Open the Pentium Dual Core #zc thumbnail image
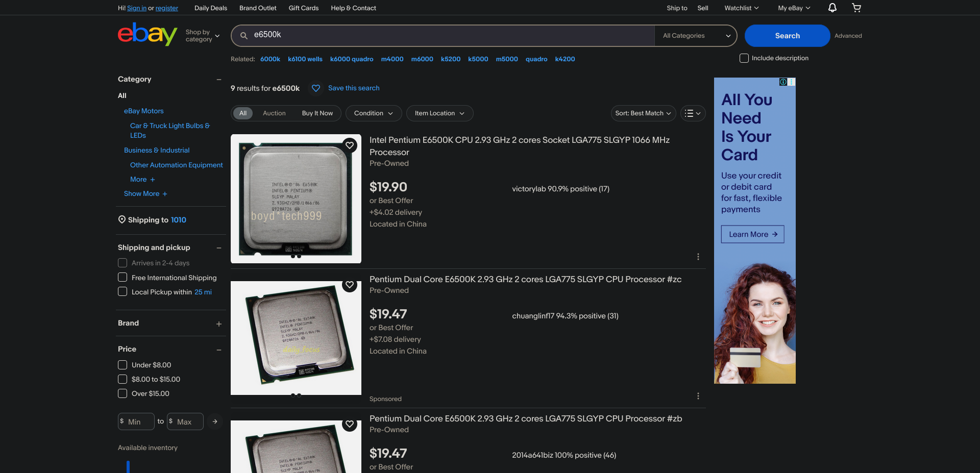The width and height of the screenshot is (980, 473). (x=296, y=338)
